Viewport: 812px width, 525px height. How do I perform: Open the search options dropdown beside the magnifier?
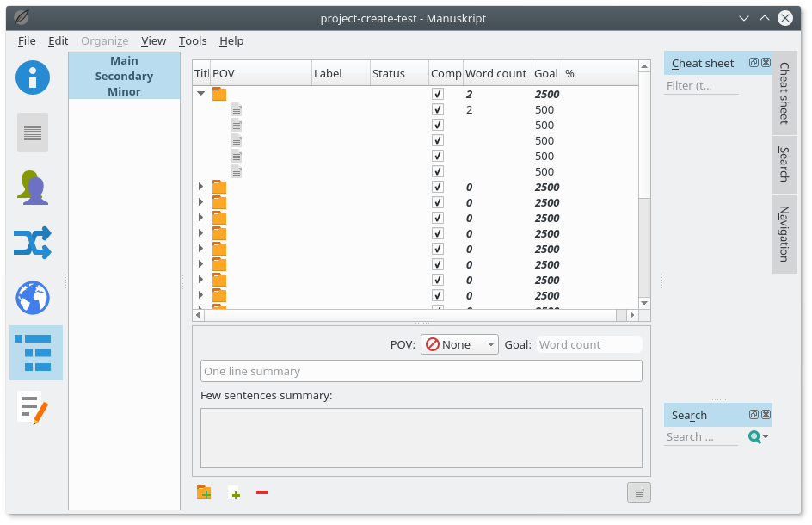point(764,437)
